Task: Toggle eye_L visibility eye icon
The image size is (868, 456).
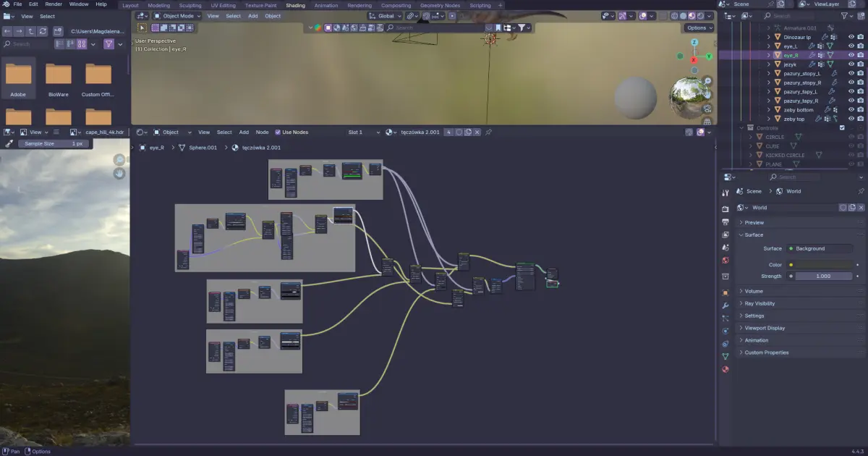Action: pyautogui.click(x=851, y=46)
